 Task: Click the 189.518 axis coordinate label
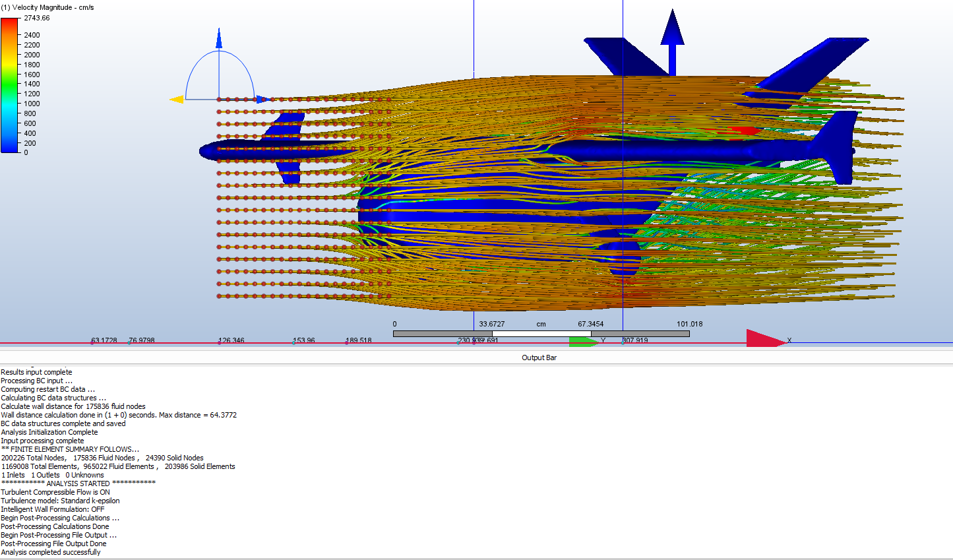[x=359, y=340]
